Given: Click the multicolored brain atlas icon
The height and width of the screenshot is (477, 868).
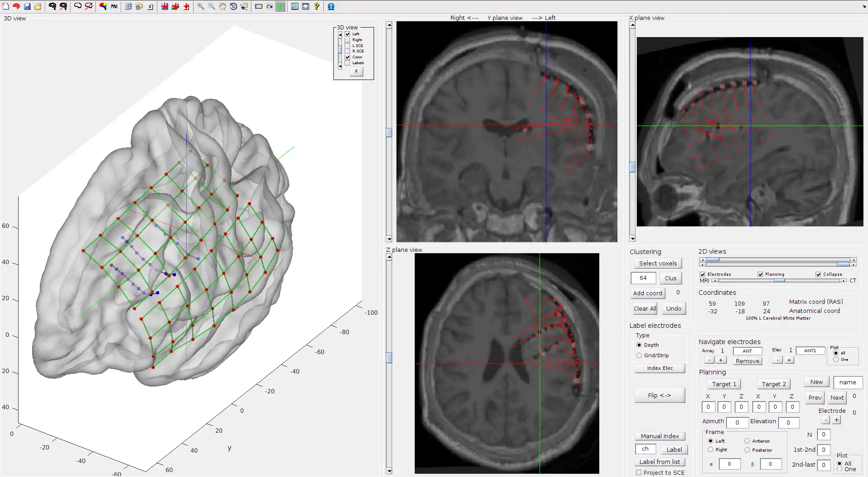Looking at the screenshot, I should click(x=103, y=6).
